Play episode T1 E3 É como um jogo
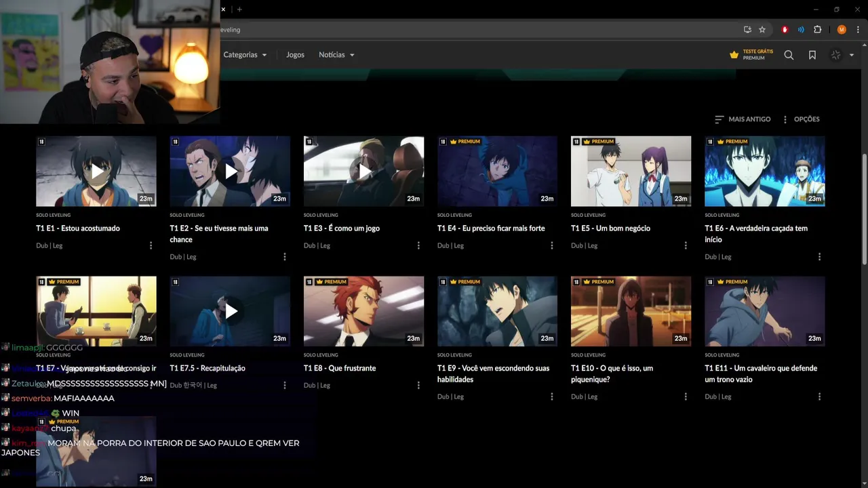 coord(364,171)
